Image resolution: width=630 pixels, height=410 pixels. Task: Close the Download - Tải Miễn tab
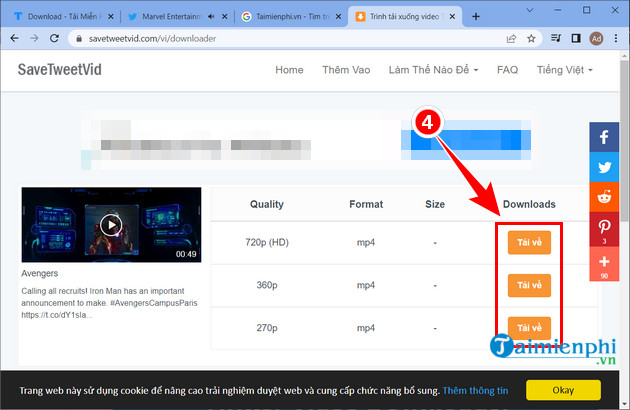111,16
